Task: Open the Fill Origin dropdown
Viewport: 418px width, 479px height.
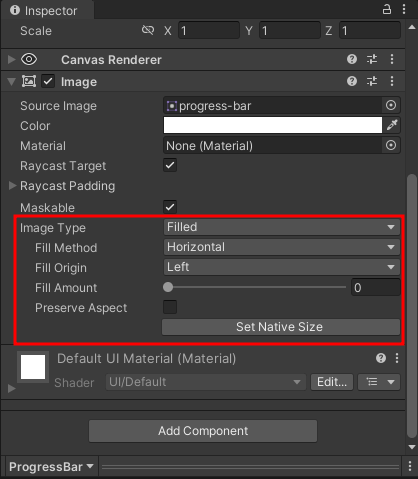Action: click(282, 267)
